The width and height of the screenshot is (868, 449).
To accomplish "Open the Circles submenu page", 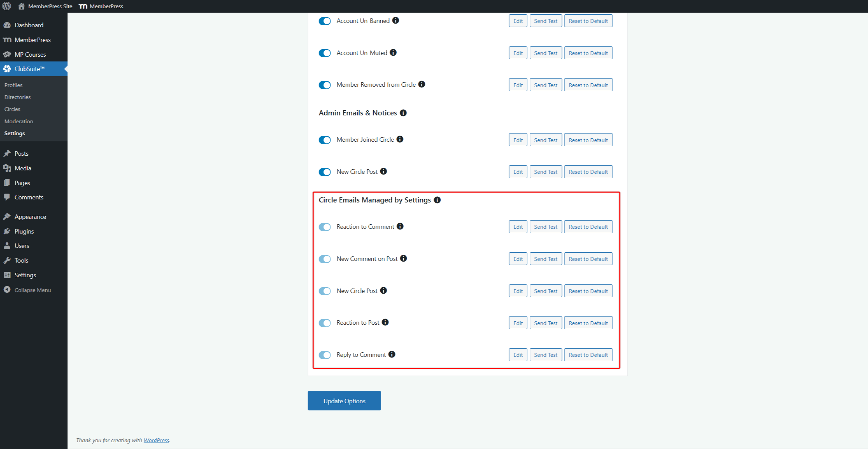I will [x=12, y=109].
